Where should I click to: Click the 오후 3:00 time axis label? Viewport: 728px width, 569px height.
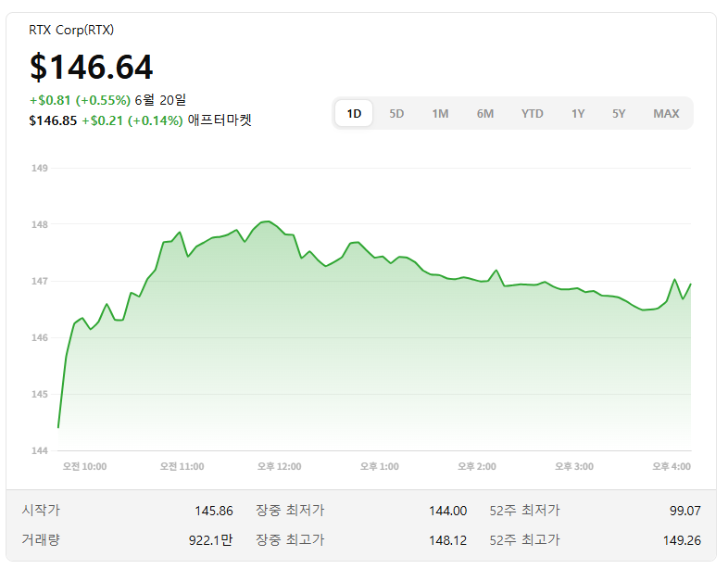tap(574, 466)
